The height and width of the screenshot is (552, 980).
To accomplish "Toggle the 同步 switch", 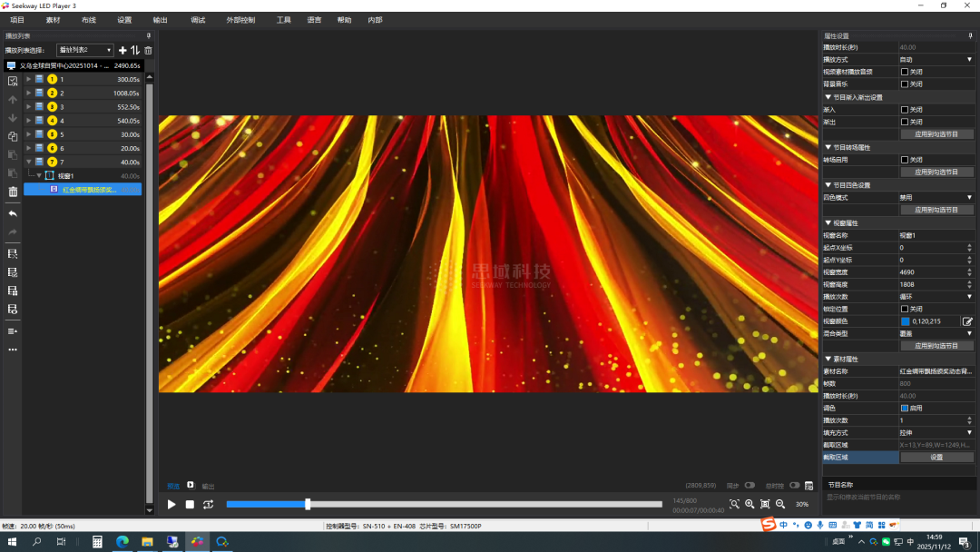I will point(750,485).
